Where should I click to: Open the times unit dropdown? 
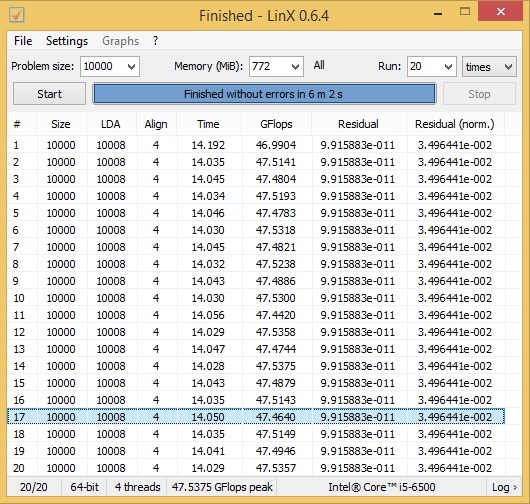pyautogui.click(x=489, y=66)
